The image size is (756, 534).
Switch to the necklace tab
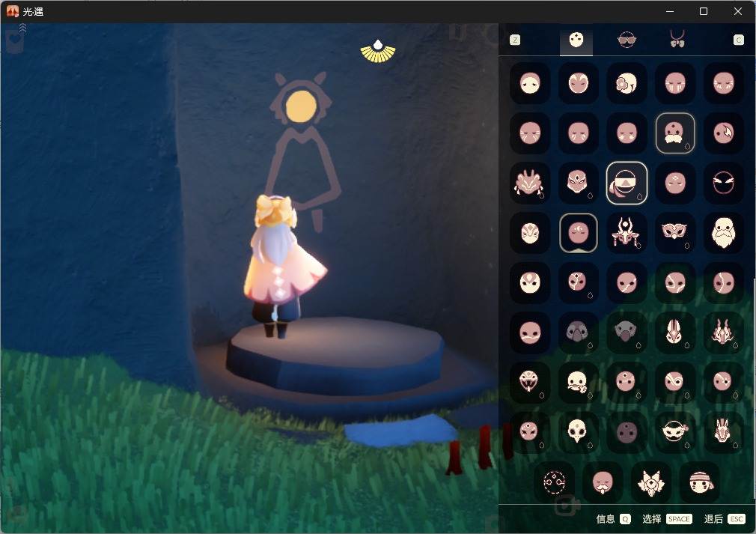[x=677, y=39]
